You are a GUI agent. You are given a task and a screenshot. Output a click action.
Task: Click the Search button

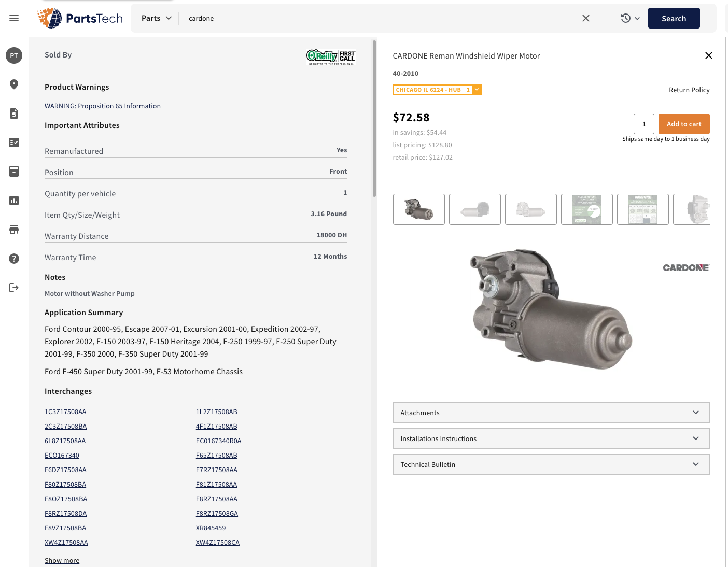(674, 18)
